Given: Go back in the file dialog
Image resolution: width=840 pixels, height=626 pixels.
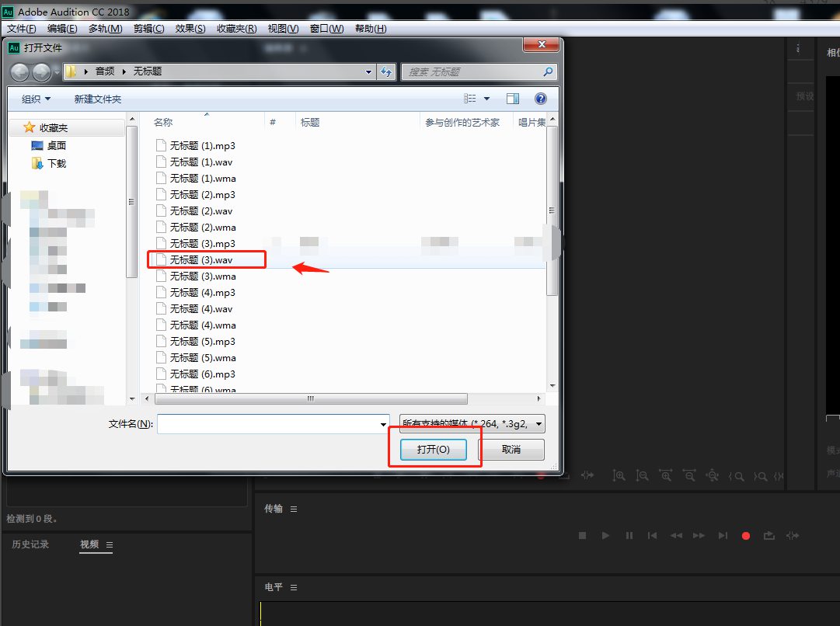Looking at the screenshot, I should point(20,71).
